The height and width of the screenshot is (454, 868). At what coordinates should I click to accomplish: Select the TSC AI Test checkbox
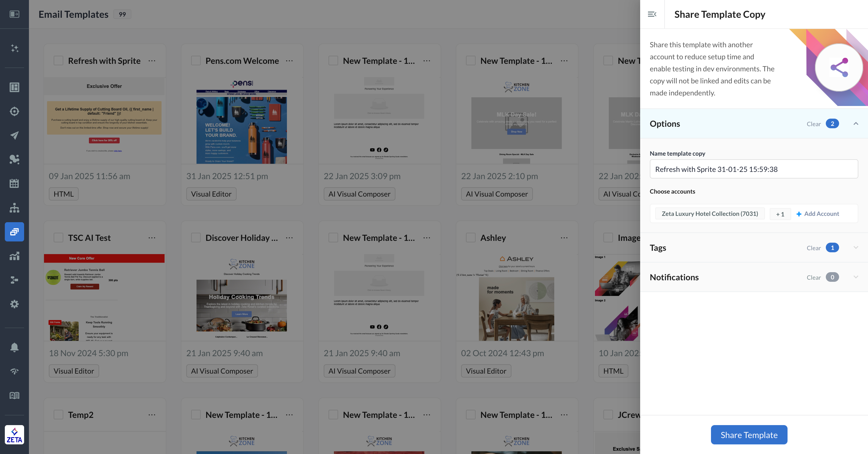(x=59, y=238)
